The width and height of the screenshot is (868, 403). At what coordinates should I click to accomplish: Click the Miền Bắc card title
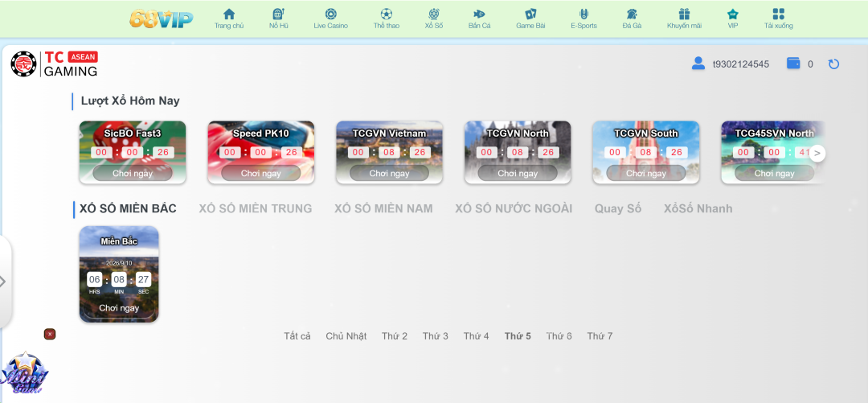tap(119, 241)
